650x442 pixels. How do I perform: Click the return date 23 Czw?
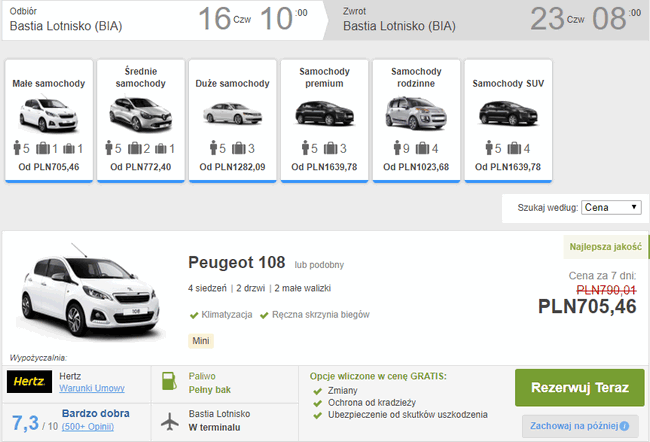(558, 19)
